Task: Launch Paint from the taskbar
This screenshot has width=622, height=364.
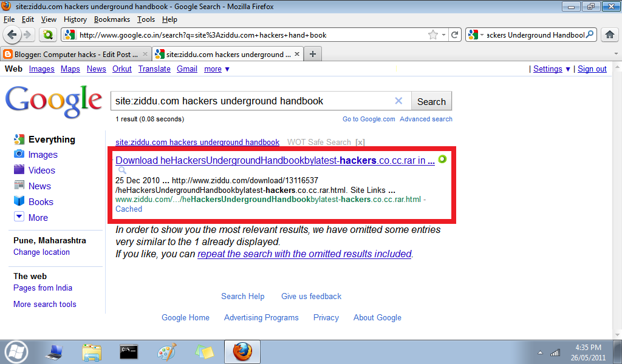Action: click(166, 352)
